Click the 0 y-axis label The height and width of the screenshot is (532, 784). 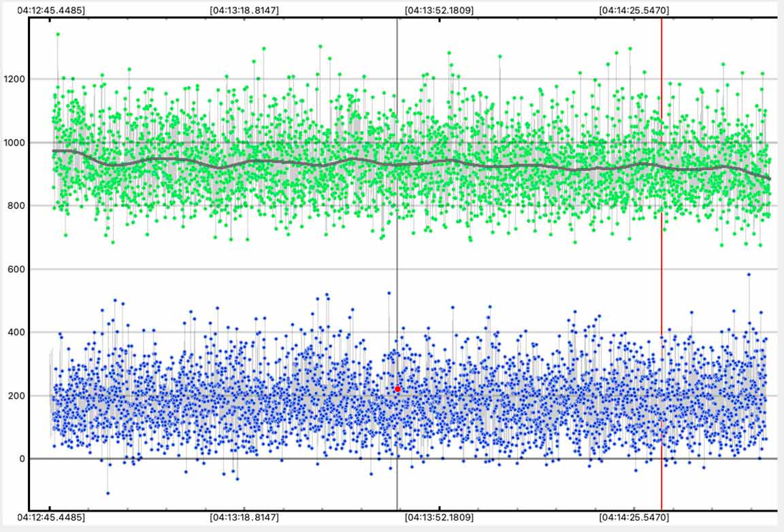[21, 459]
